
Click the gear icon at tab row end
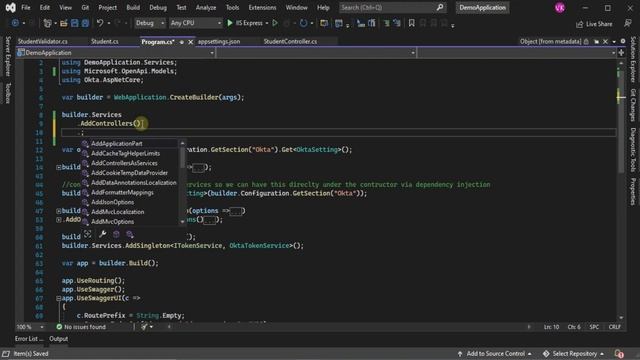(x=623, y=41)
